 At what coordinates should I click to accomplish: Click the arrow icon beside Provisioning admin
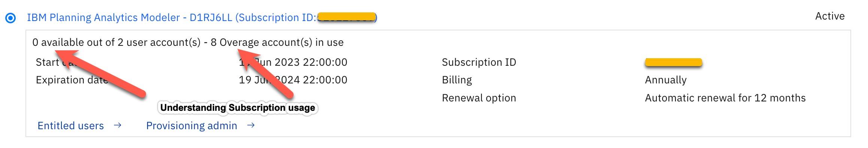point(251,125)
